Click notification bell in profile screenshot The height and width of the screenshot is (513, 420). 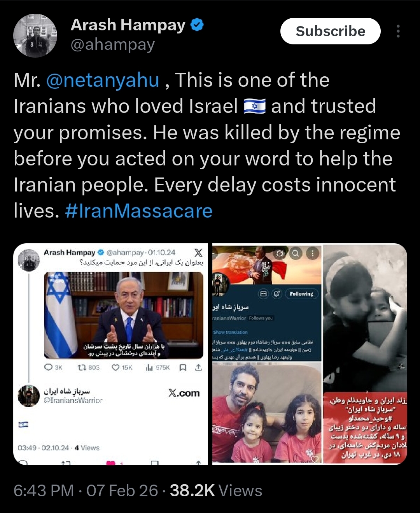[276, 294]
